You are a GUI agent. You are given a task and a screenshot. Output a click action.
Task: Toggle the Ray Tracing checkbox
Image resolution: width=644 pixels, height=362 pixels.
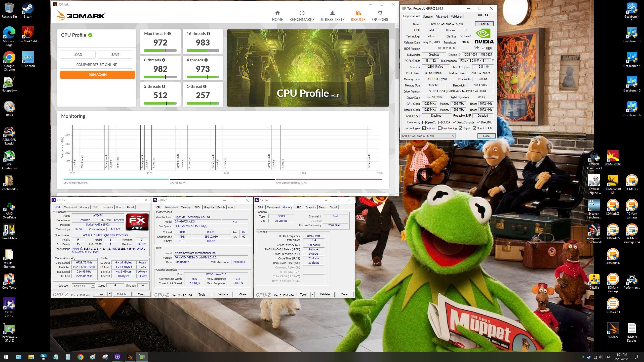pos(440,128)
